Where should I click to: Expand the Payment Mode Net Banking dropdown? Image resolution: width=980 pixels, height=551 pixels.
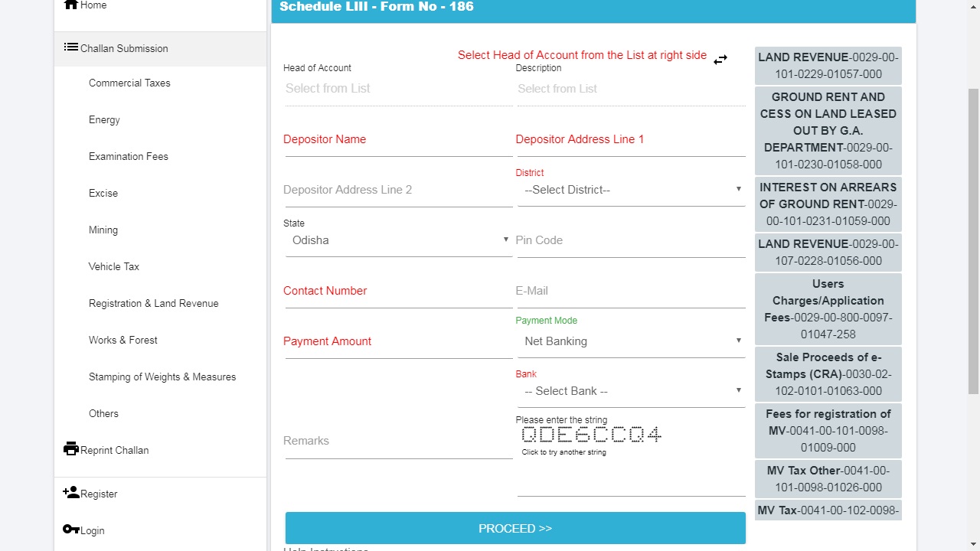tap(631, 341)
